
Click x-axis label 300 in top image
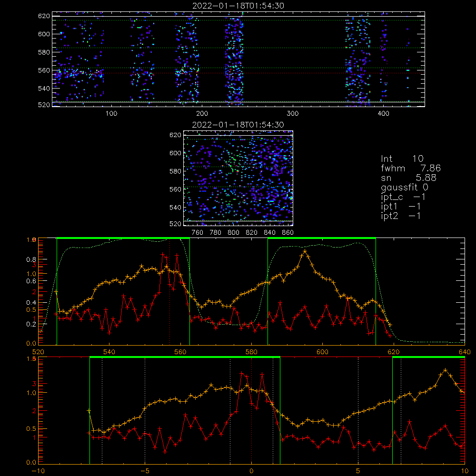coord(293,114)
